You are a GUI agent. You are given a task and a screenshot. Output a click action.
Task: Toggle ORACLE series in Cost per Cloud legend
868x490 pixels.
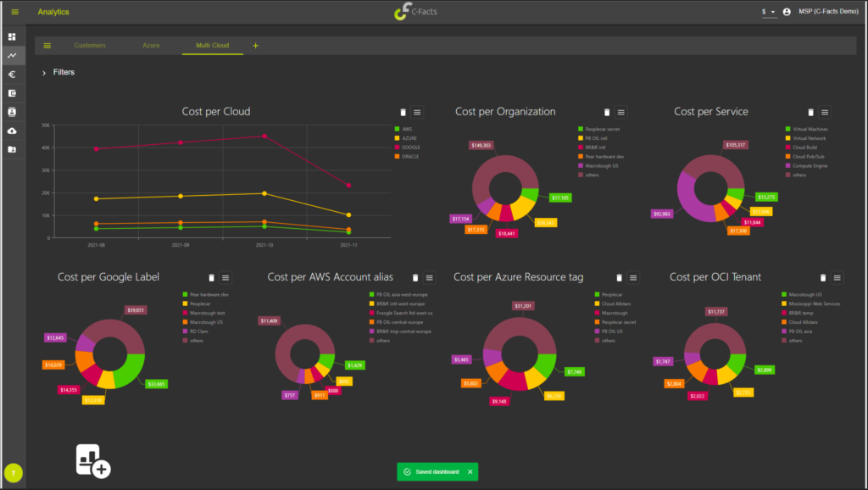(x=407, y=157)
